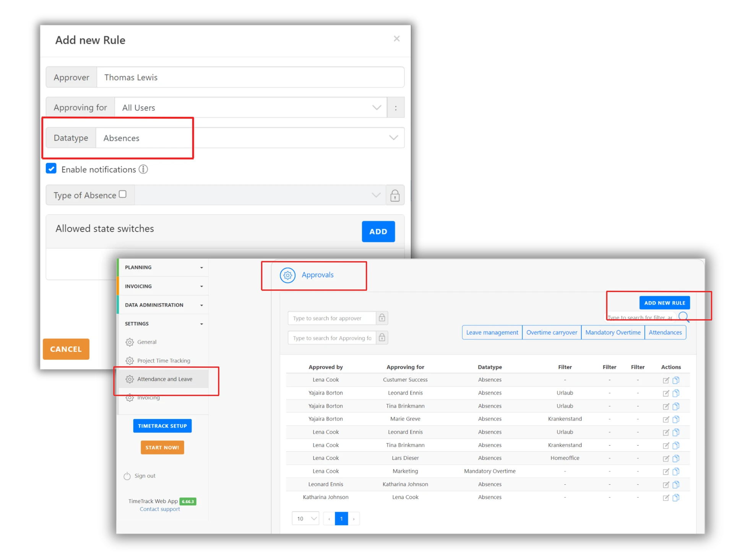The image size is (734, 560).
Task: Click the search magnifier icon for filter
Action: [684, 317]
